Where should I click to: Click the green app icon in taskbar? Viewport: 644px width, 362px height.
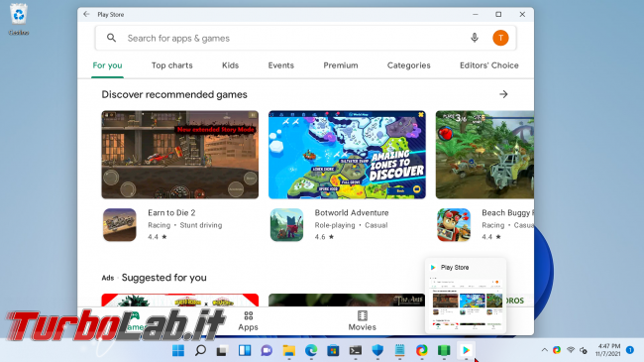tap(444, 350)
